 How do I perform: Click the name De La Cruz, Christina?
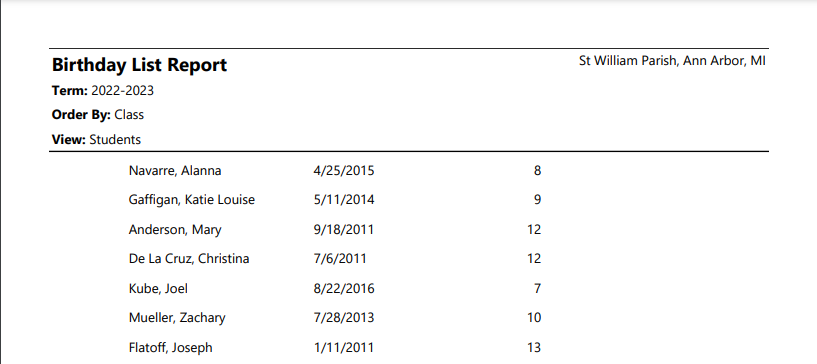coord(189,259)
